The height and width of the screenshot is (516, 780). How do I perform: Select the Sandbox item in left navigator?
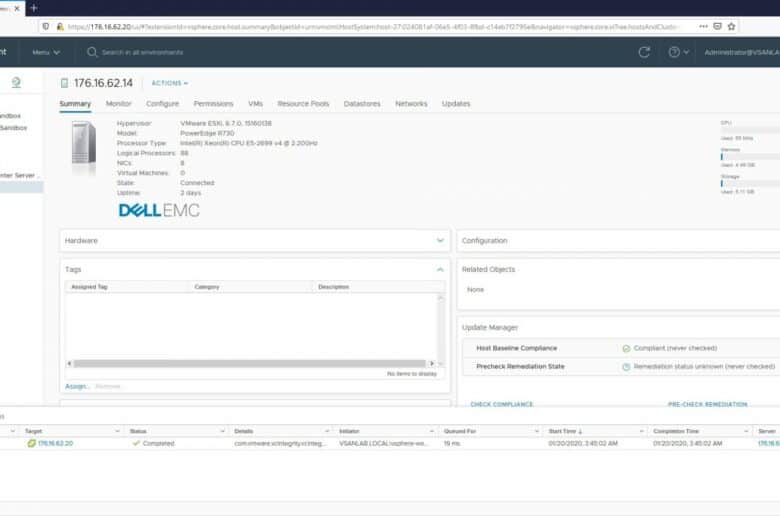14,128
